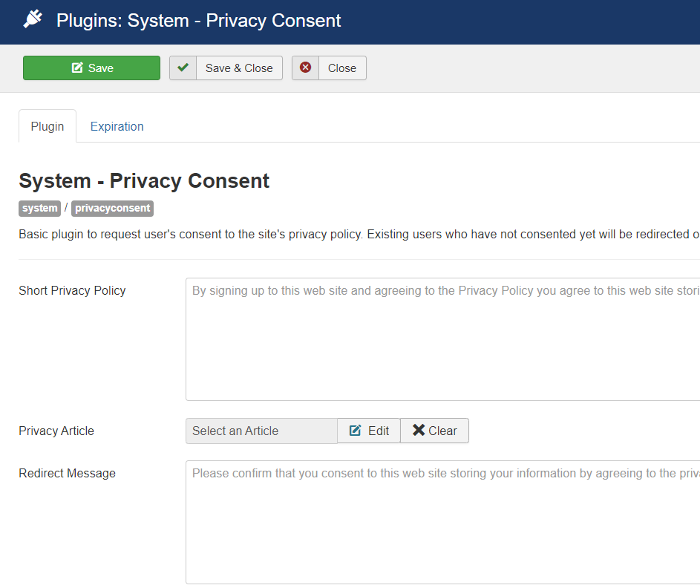Viewport: 700px width, 588px height.
Task: Switch to the Expiration tab
Action: [117, 126]
